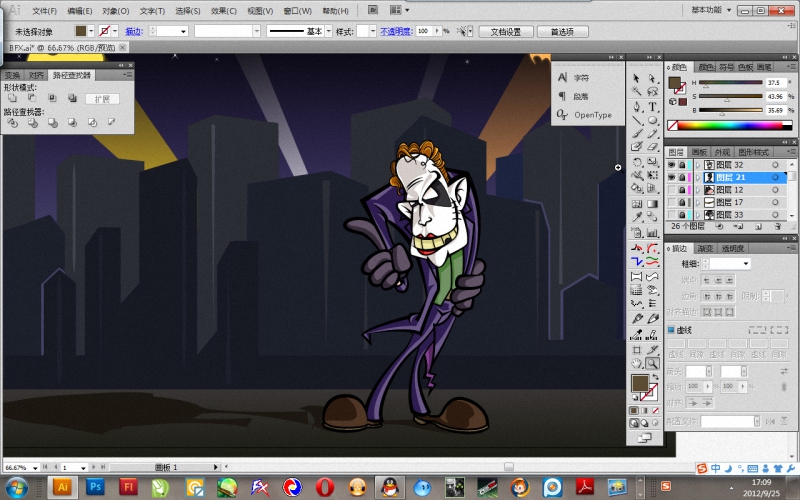Switch to the 画板 (Artboards) tab

tap(698, 152)
